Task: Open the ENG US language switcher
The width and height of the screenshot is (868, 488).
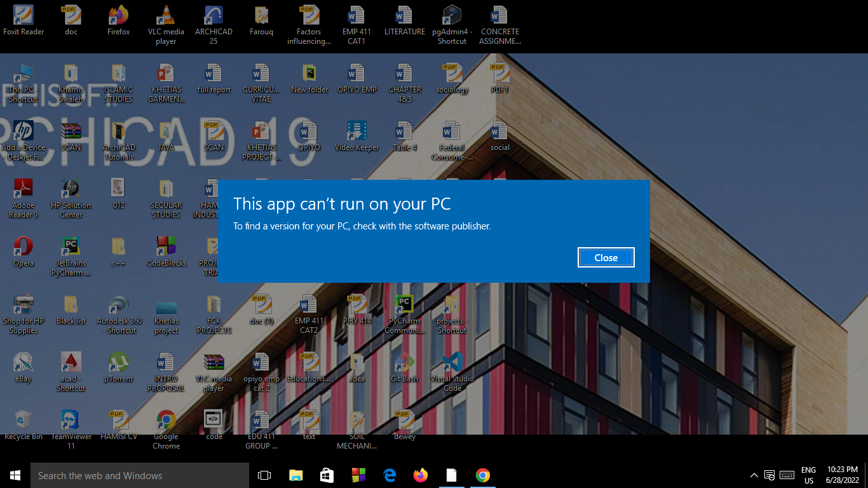Action: [x=808, y=475]
